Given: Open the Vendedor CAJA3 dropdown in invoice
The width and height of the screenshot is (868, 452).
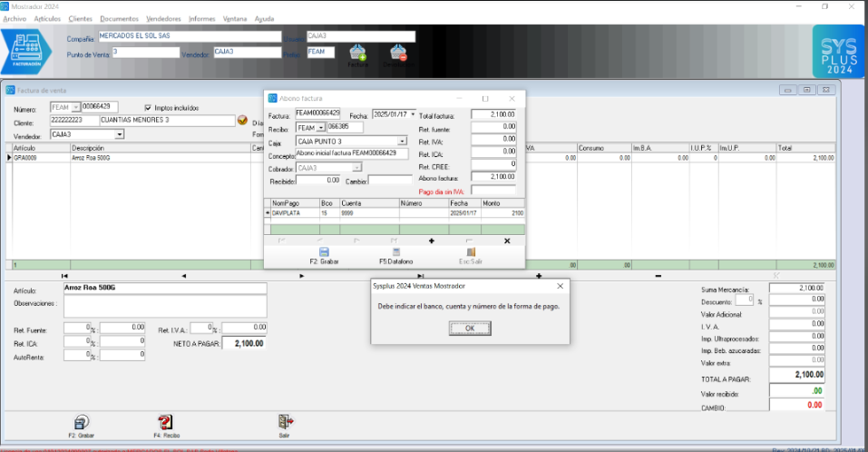Looking at the screenshot, I should click(119, 134).
